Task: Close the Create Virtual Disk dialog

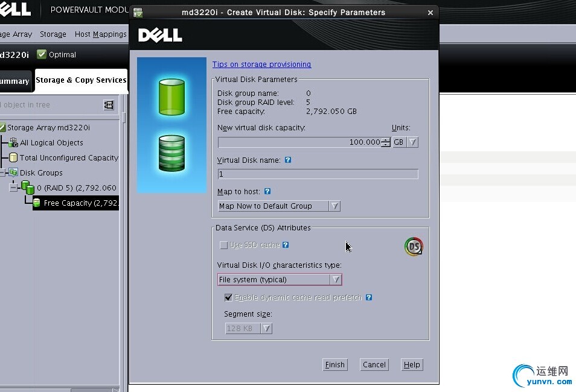Action: click(430, 13)
